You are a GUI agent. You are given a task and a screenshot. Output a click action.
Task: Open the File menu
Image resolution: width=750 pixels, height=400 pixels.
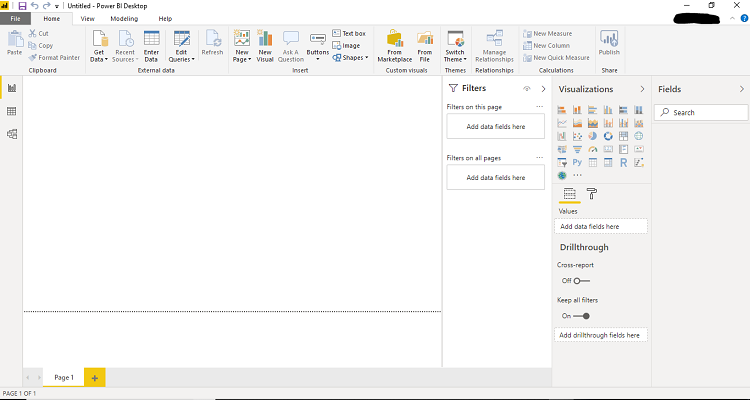(x=15, y=19)
